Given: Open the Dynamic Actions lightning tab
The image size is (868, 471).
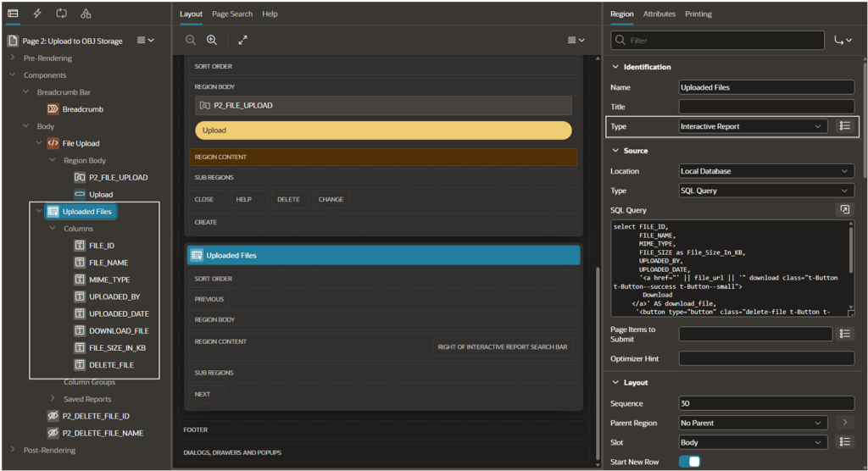Looking at the screenshot, I should tap(37, 14).
